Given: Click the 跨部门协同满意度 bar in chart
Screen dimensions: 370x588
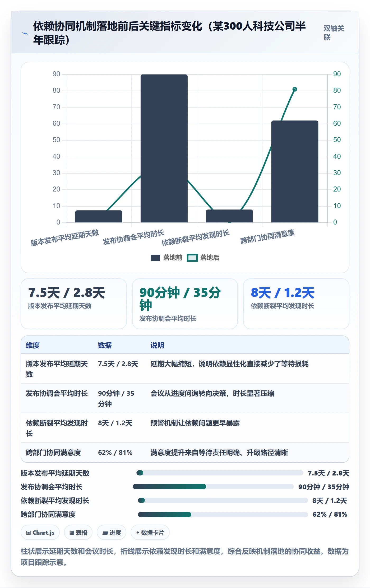Looking at the screenshot, I should pos(295,171).
